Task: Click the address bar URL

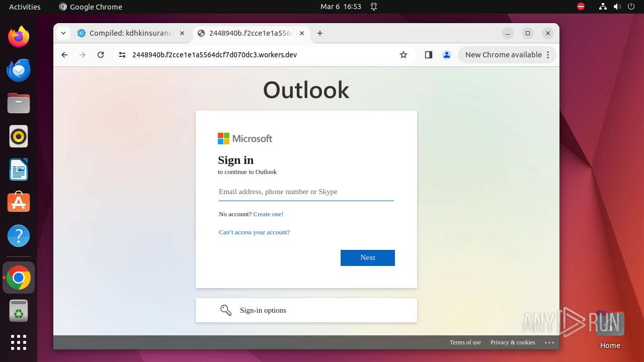Action: click(x=215, y=55)
